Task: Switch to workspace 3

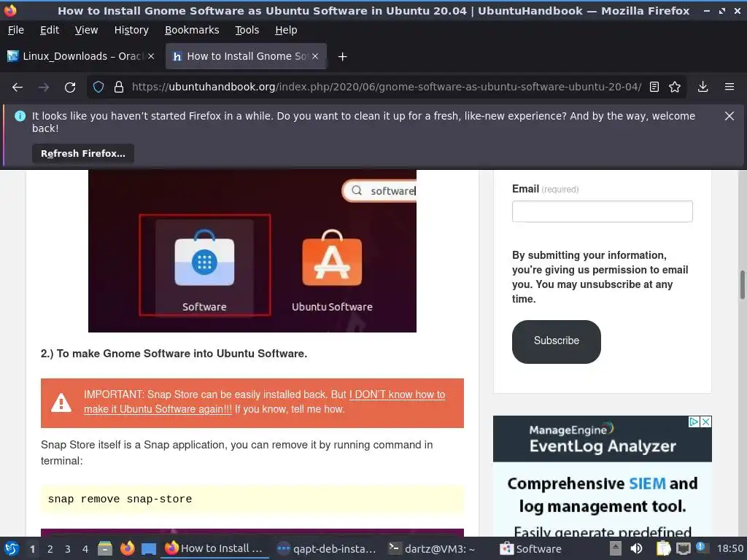Action: [x=68, y=549]
